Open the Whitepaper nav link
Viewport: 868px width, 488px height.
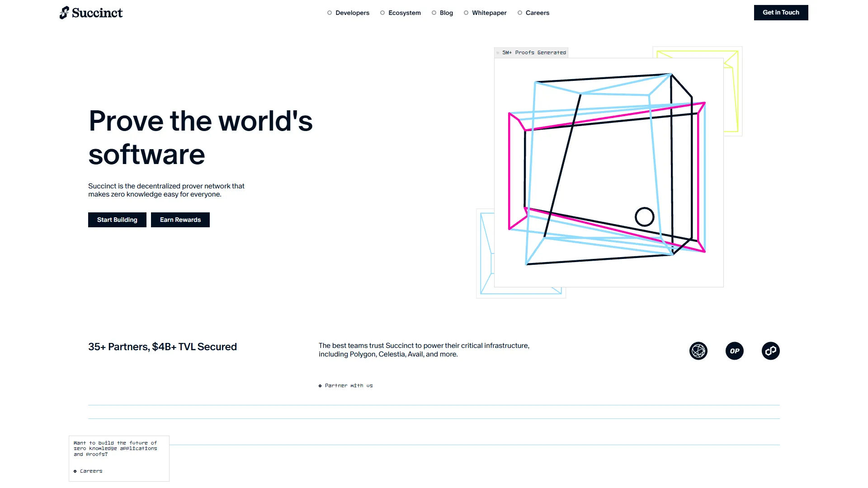pos(489,13)
